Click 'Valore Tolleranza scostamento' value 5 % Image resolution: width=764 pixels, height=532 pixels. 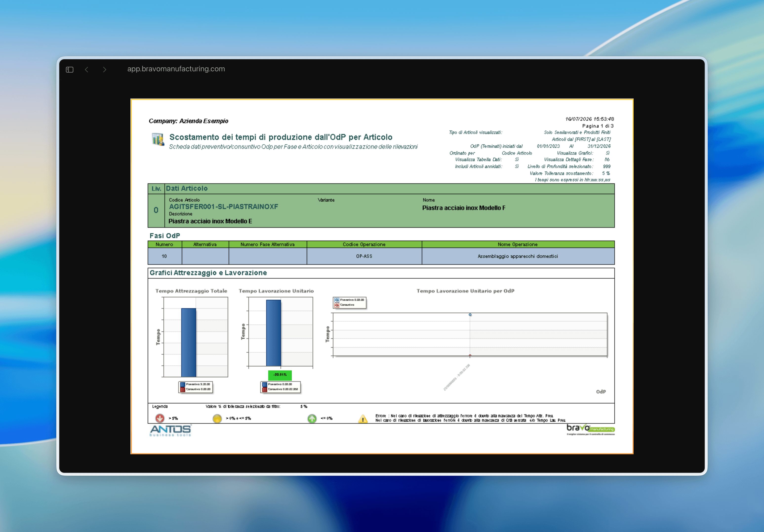606,173
